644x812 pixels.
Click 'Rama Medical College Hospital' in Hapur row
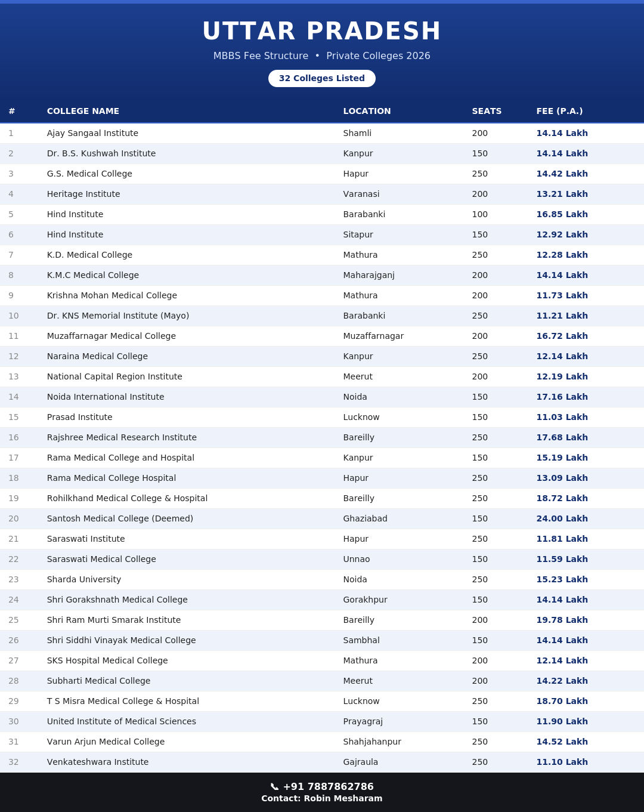point(112,478)
